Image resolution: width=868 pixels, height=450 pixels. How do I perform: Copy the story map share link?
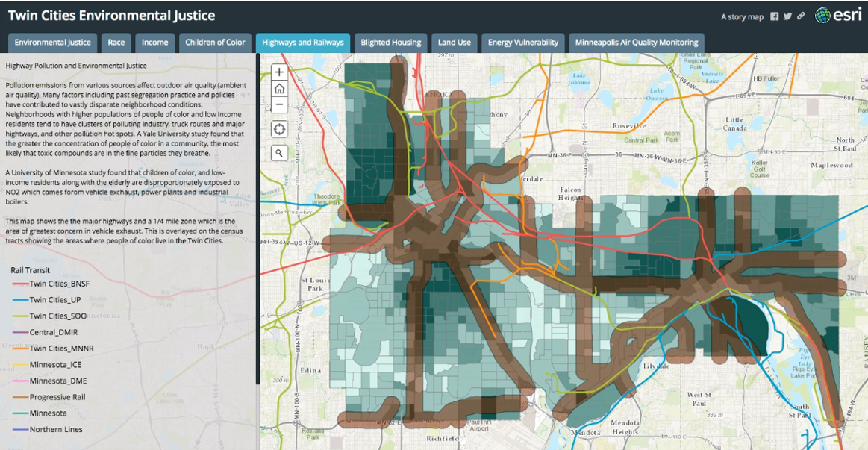pyautogui.click(x=801, y=16)
